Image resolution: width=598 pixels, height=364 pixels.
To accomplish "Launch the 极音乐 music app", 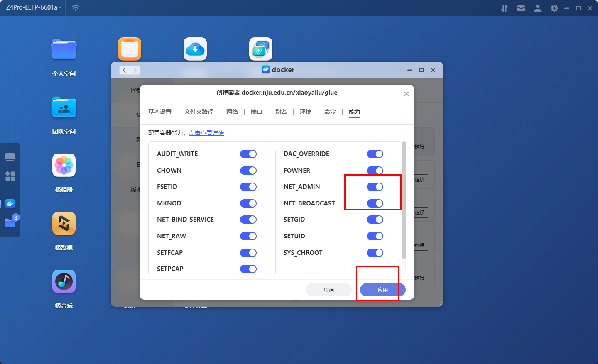I will (64, 282).
